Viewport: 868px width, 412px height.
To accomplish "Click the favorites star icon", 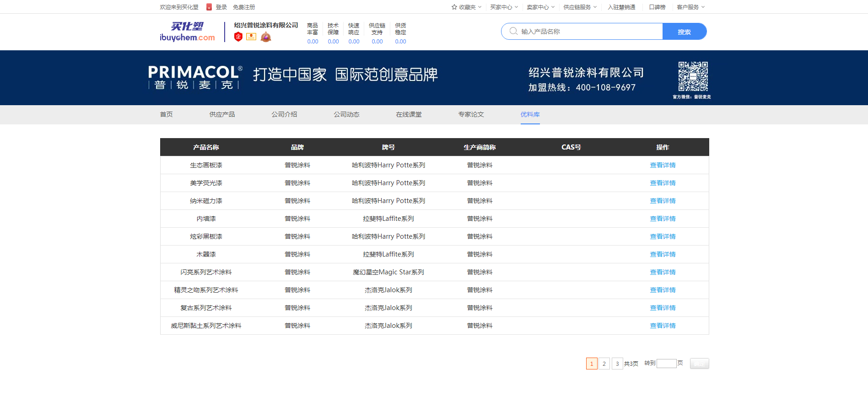I will click(x=454, y=7).
